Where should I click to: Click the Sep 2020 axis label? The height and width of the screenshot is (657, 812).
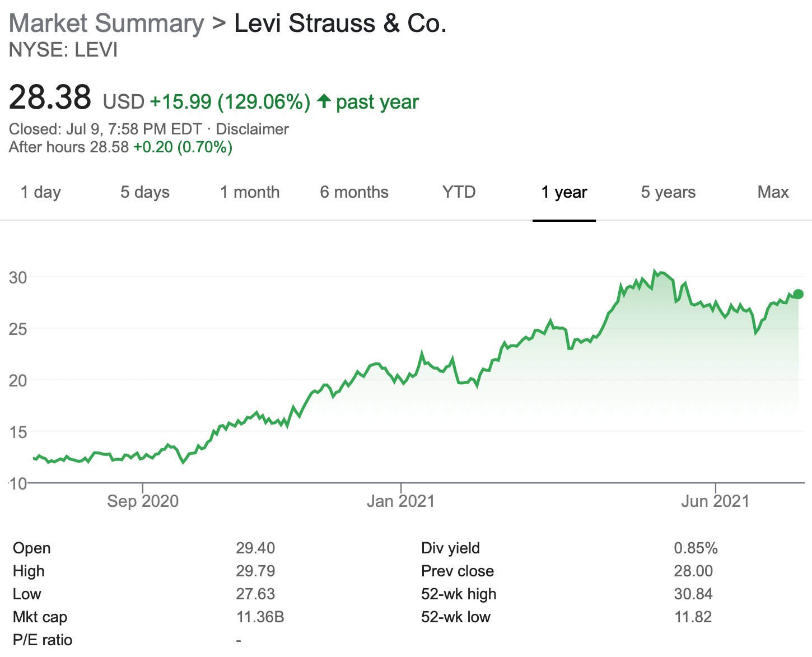pyautogui.click(x=143, y=501)
